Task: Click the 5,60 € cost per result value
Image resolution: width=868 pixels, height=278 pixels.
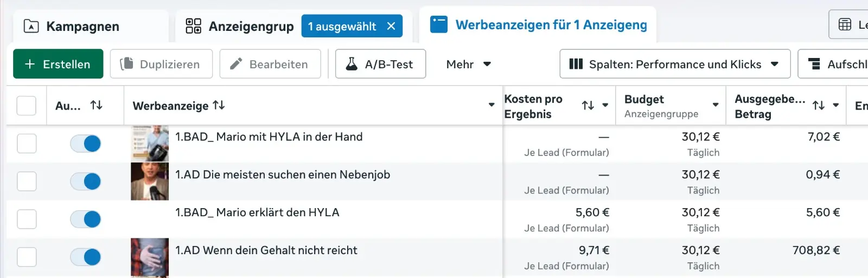Action: point(592,212)
